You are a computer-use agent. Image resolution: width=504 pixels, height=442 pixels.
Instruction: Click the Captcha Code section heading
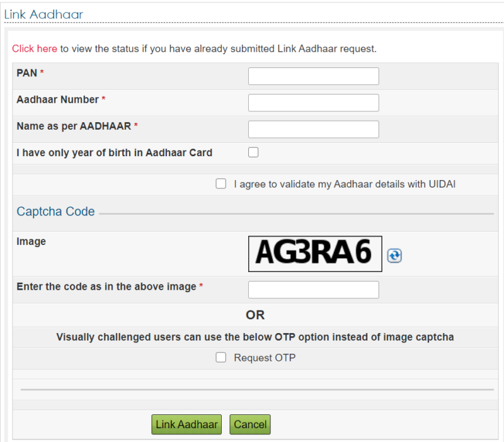pos(55,212)
